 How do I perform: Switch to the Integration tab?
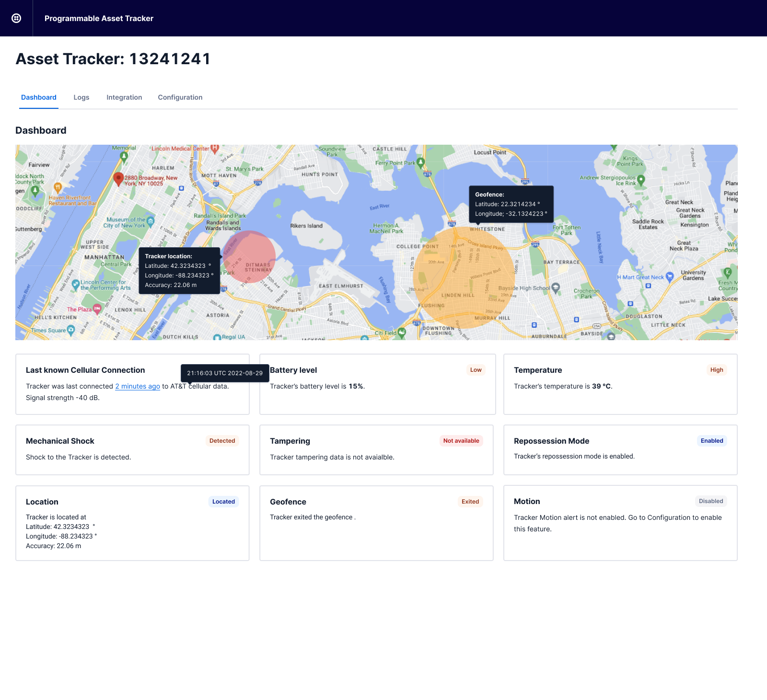[124, 97]
